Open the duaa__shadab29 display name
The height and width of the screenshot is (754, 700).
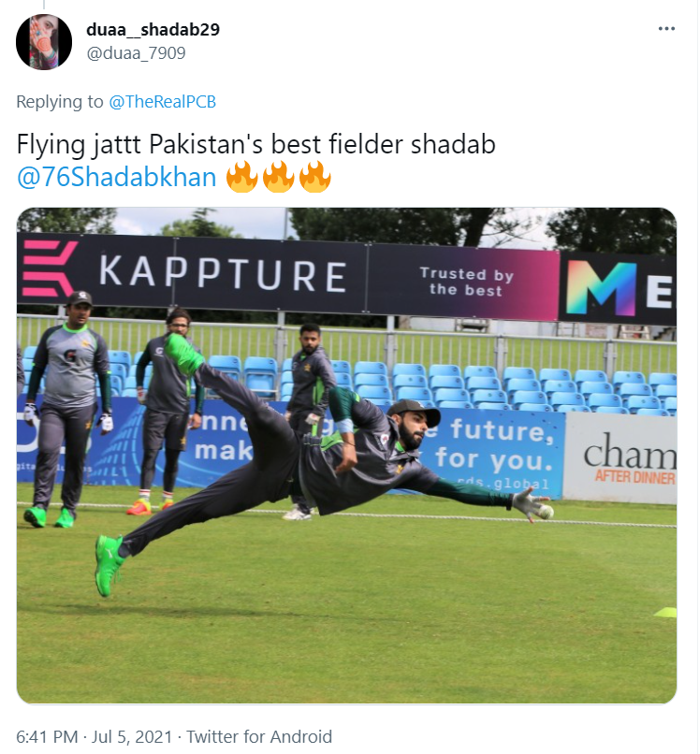pyautogui.click(x=153, y=29)
